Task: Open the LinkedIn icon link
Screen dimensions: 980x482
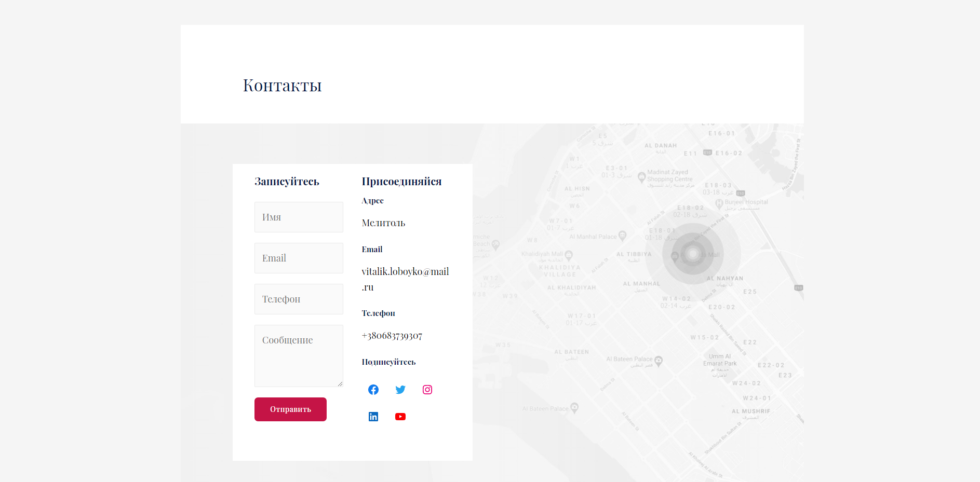Action: pyautogui.click(x=373, y=417)
